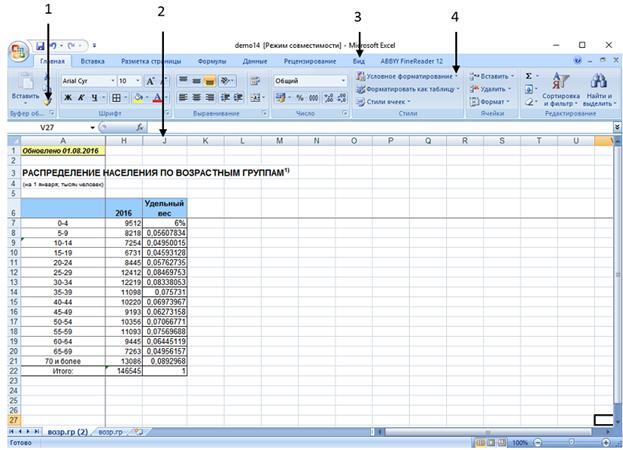
Task: Increase font size with the large A button
Action: (150, 81)
